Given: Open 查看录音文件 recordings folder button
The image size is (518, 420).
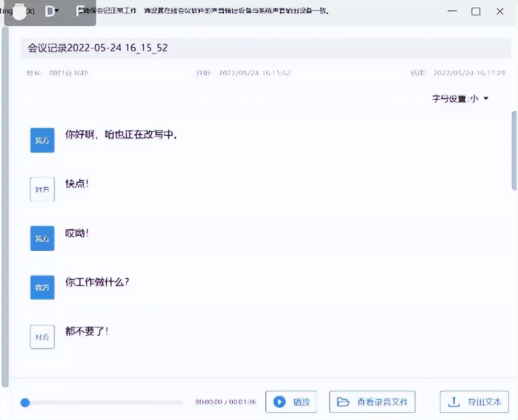Looking at the screenshot, I should click(x=372, y=402).
